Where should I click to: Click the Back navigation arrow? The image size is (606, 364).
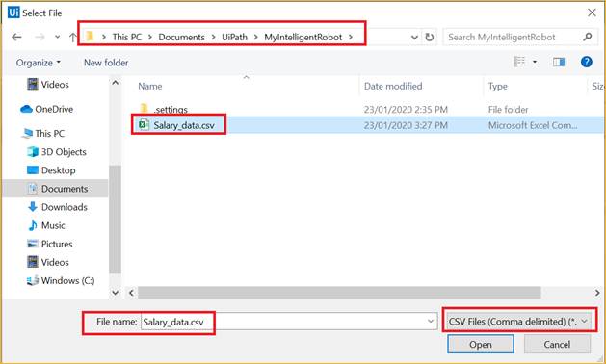[x=16, y=38]
